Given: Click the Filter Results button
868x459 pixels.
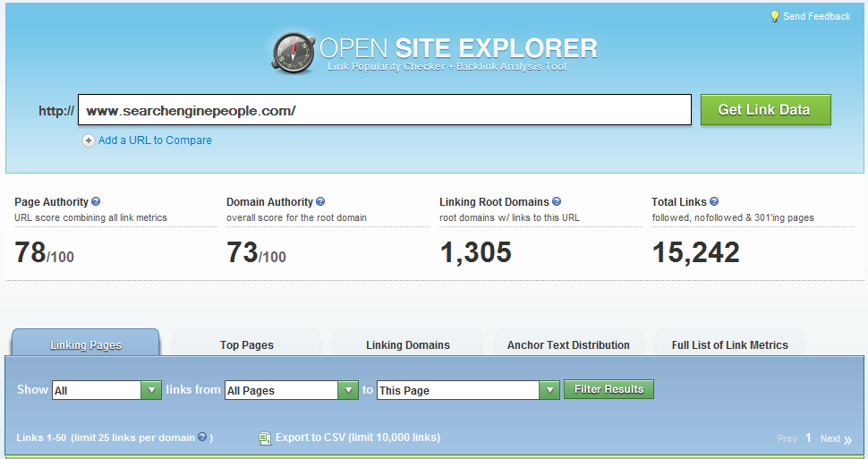Looking at the screenshot, I should point(608,389).
